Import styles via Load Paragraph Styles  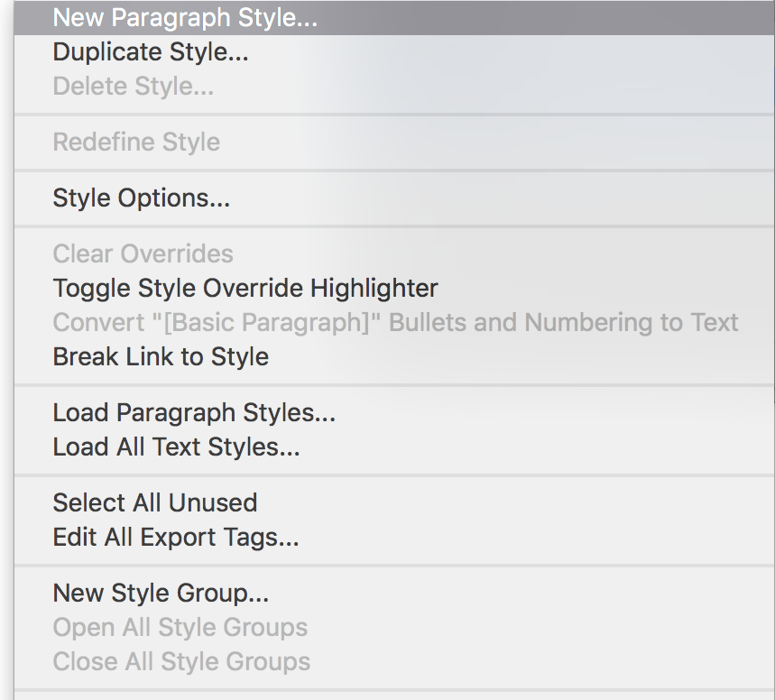point(194,413)
